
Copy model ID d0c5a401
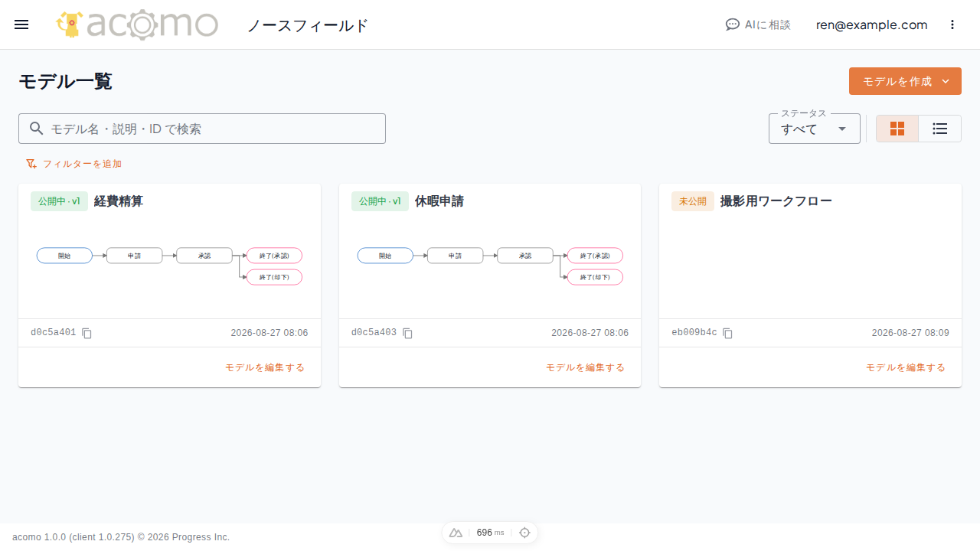[x=87, y=334]
